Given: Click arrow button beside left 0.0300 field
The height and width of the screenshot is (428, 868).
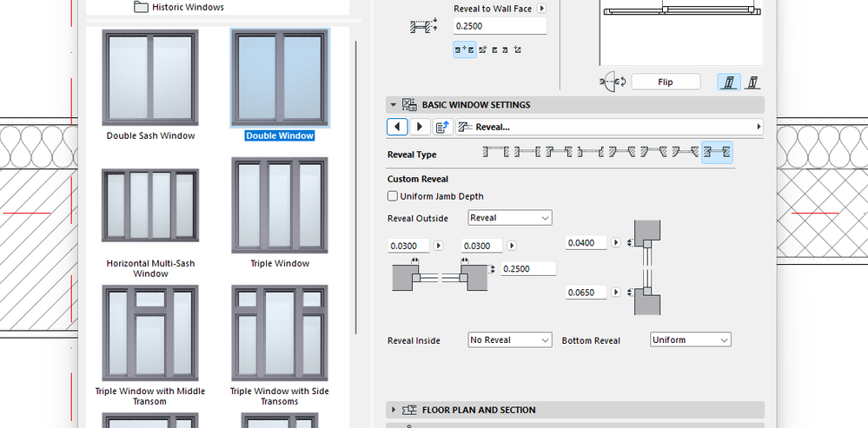Looking at the screenshot, I should (x=439, y=246).
